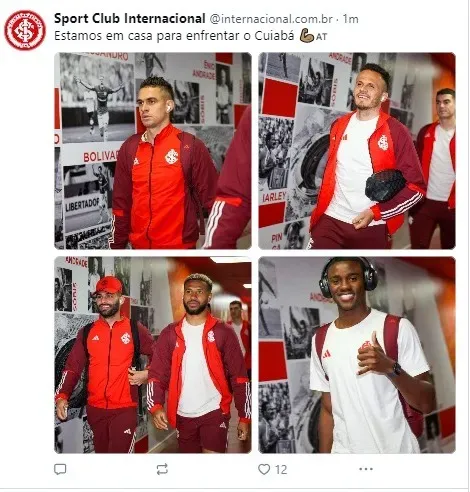View the photo of player before Bolivar wall
The height and width of the screenshot is (492, 470).
153,151
